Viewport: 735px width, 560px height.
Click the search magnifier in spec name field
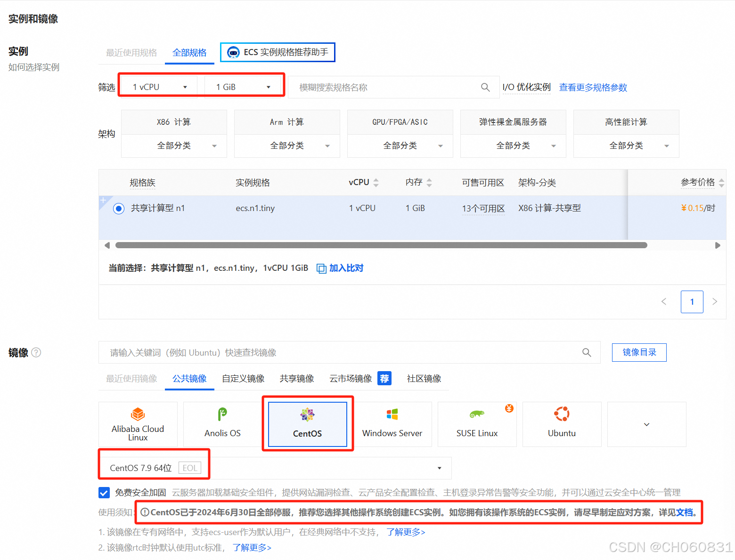(485, 87)
